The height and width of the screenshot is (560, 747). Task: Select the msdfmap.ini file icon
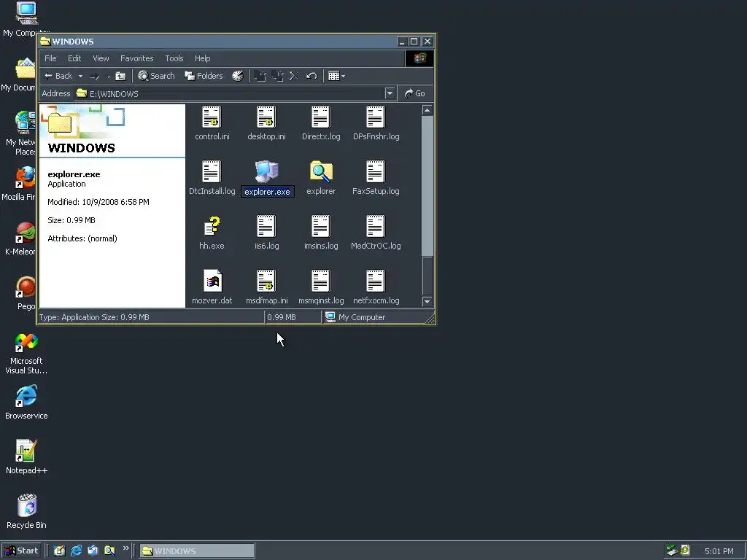(x=266, y=281)
